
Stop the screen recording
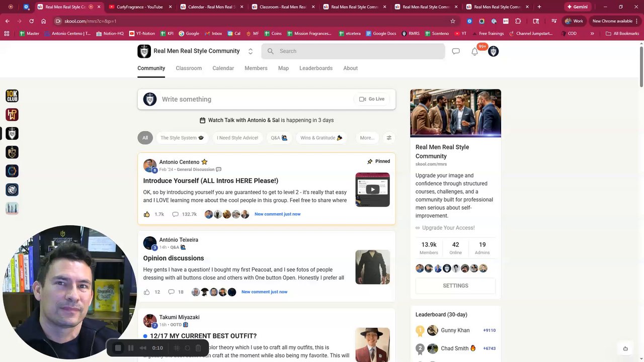click(x=118, y=348)
